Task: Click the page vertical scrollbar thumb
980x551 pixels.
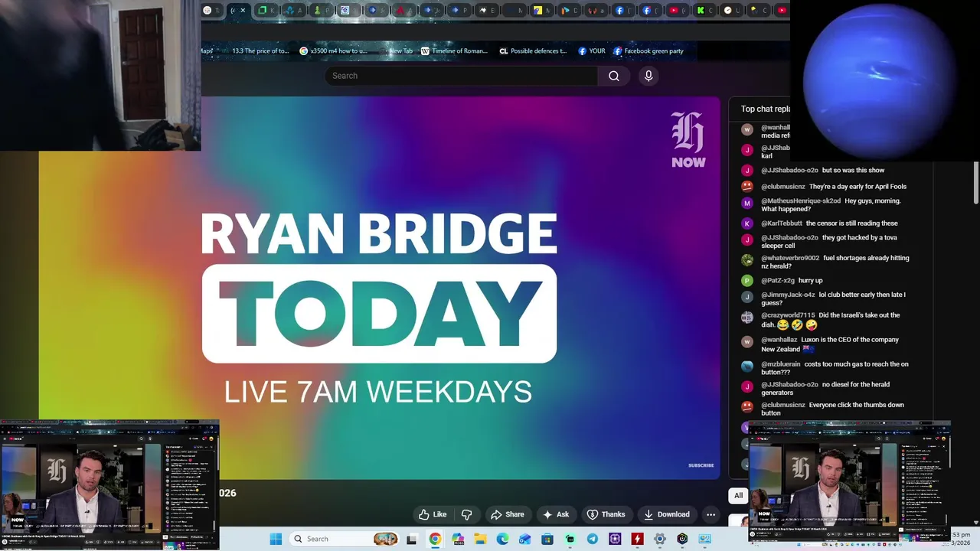Action: click(976, 184)
